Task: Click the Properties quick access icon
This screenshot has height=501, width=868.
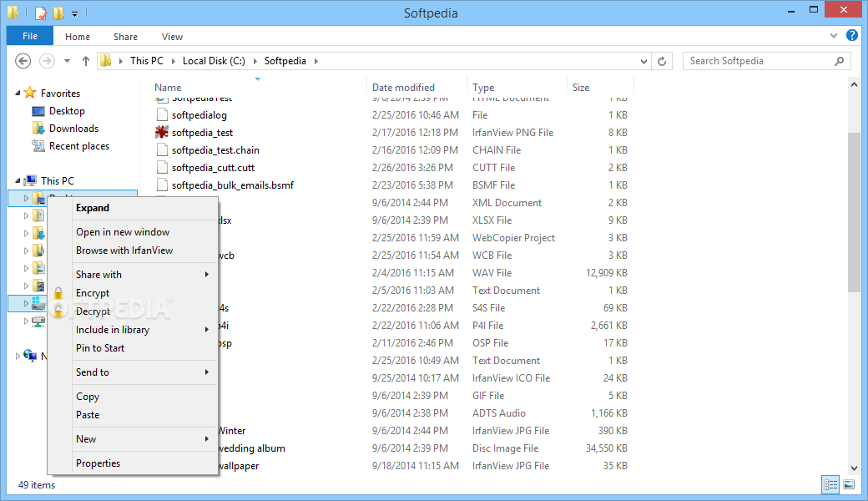Action: (41, 13)
